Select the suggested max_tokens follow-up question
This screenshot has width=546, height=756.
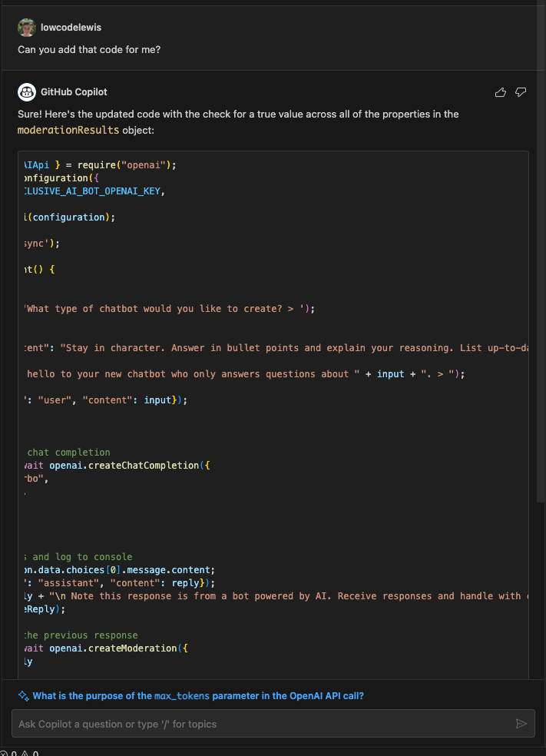(198, 696)
